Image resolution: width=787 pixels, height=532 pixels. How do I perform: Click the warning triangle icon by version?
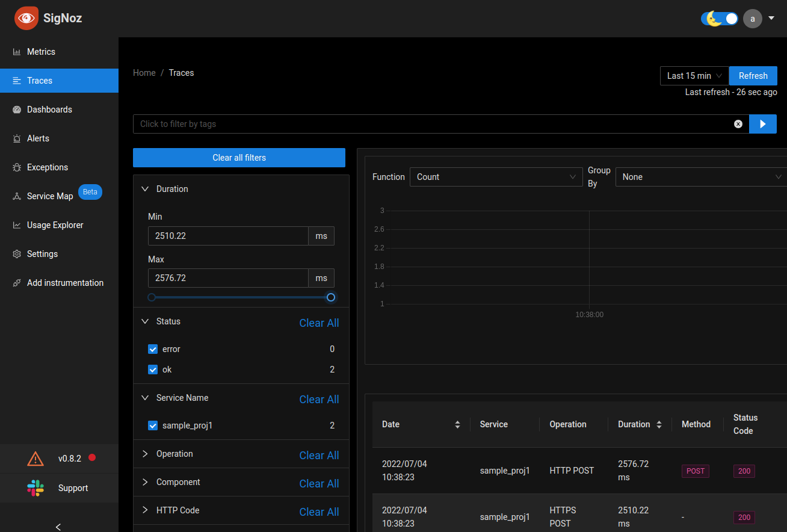click(x=35, y=459)
